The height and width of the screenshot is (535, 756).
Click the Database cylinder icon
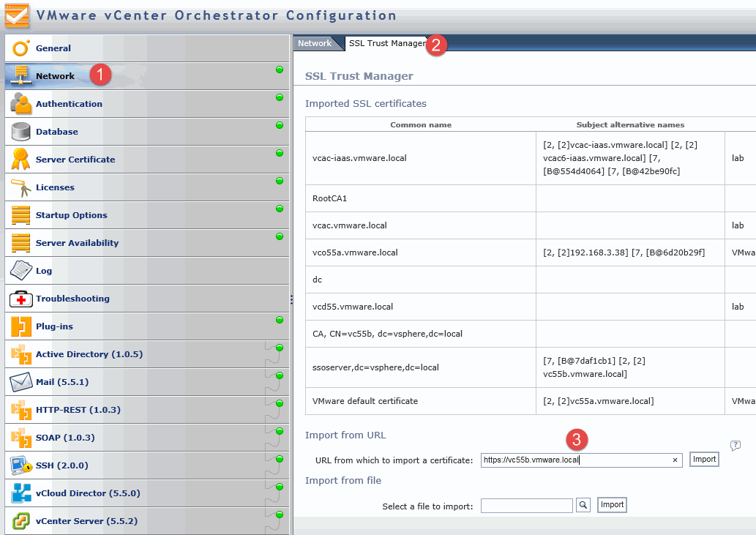20,132
